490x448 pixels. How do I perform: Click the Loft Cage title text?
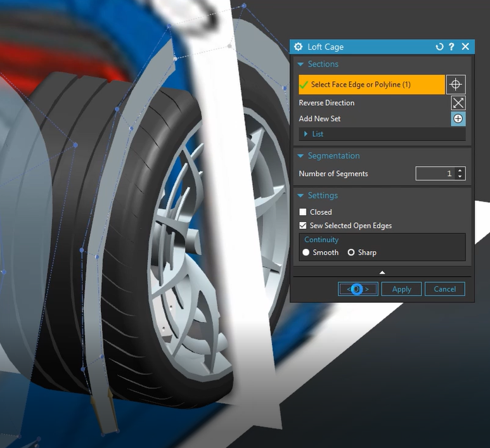[325, 47]
